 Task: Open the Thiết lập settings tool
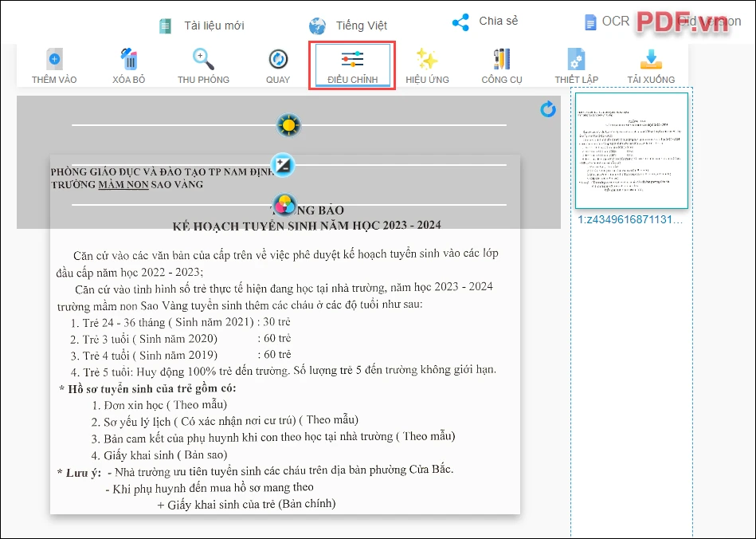(x=576, y=66)
